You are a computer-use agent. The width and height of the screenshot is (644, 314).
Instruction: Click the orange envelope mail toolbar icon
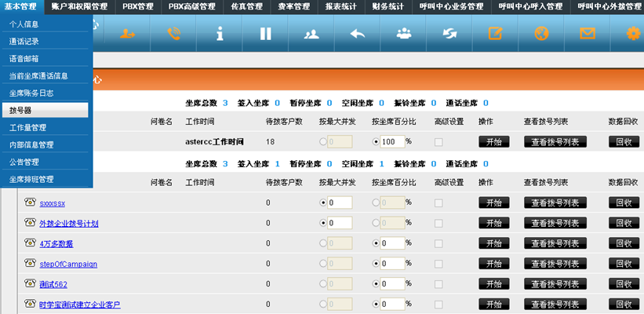coord(587,34)
